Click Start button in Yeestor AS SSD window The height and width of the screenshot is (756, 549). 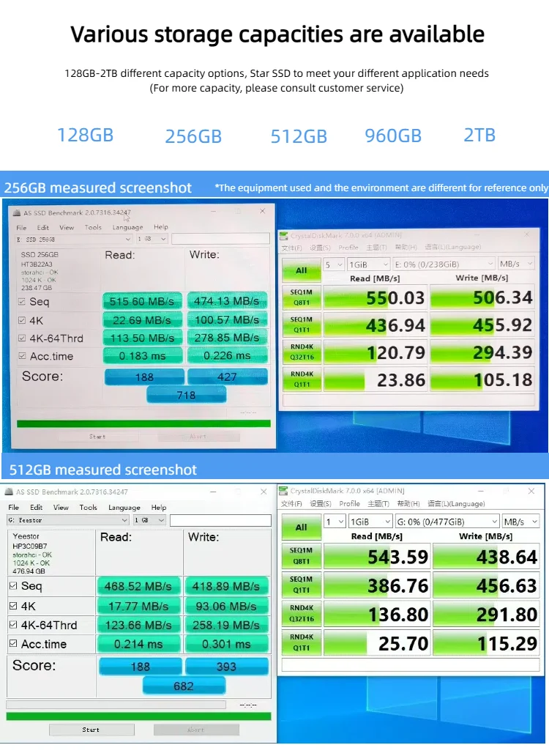click(91, 730)
